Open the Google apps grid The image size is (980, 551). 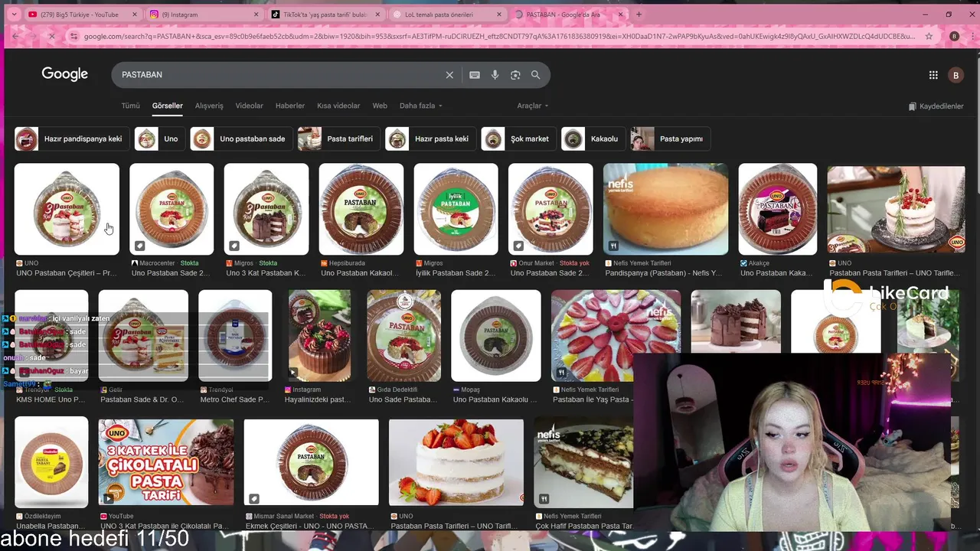[933, 75]
